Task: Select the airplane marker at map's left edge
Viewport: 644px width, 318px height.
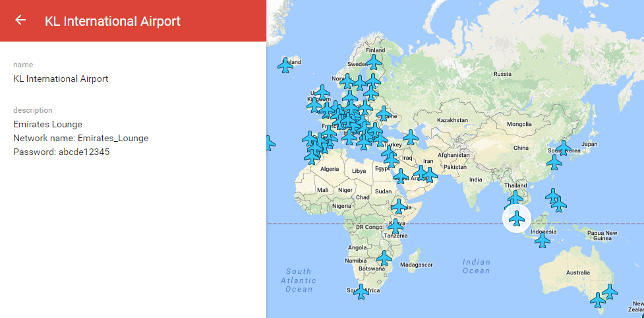Action: (269, 143)
